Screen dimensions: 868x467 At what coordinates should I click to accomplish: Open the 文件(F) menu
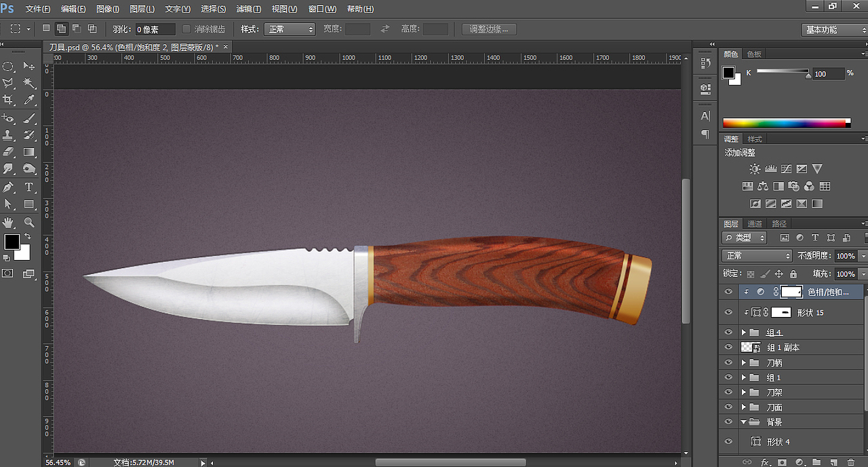(x=38, y=9)
